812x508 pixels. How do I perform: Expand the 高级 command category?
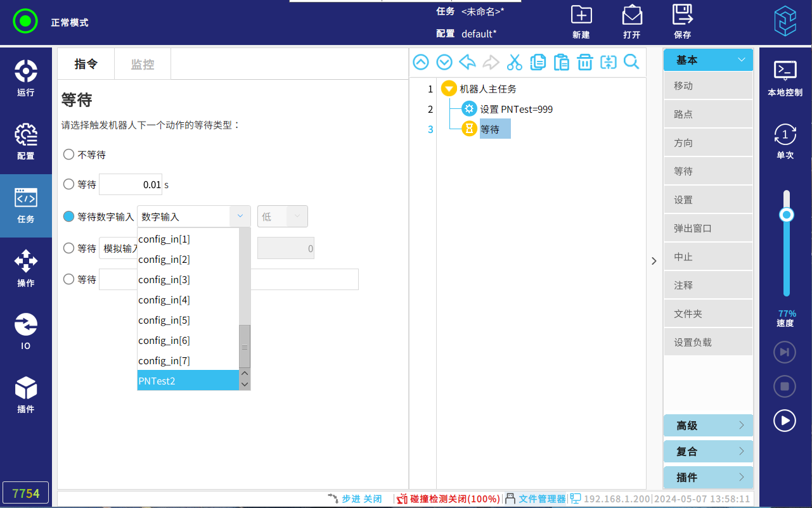pyautogui.click(x=708, y=426)
